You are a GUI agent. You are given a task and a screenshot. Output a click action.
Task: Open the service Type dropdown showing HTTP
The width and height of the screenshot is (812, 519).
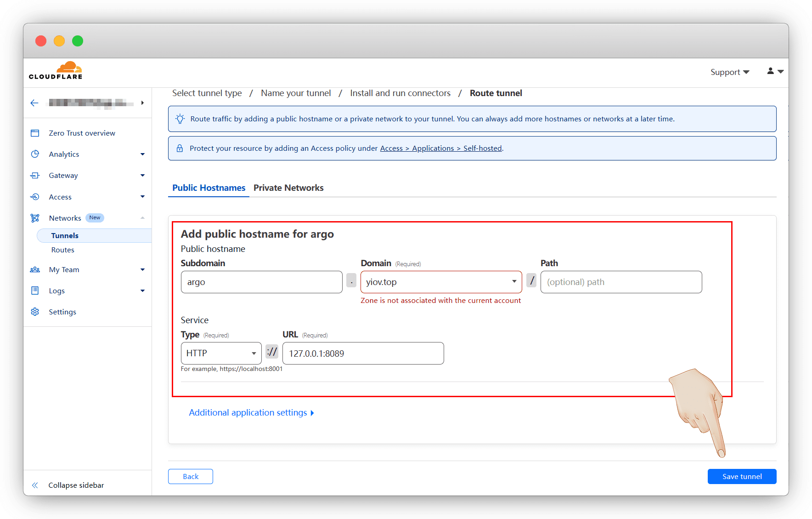(221, 354)
